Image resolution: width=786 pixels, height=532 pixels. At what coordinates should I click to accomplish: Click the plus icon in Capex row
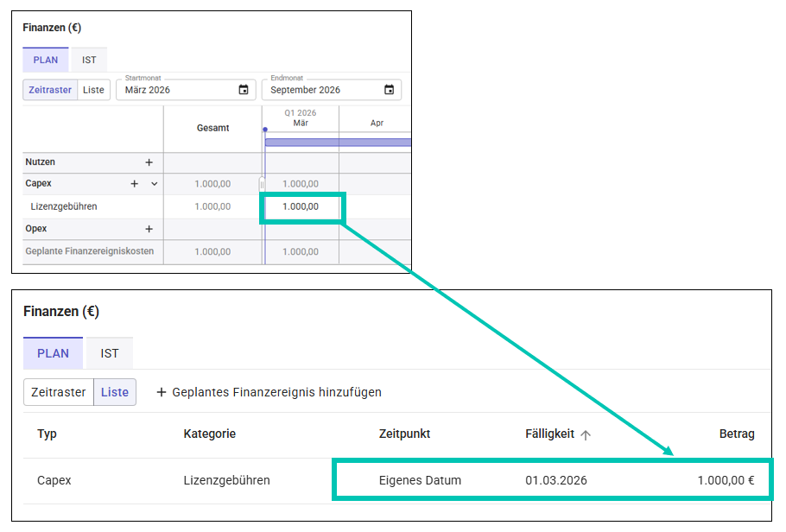134,184
